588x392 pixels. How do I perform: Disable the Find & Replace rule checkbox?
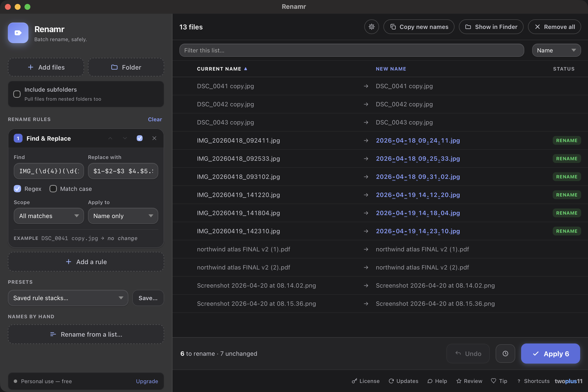tap(140, 138)
